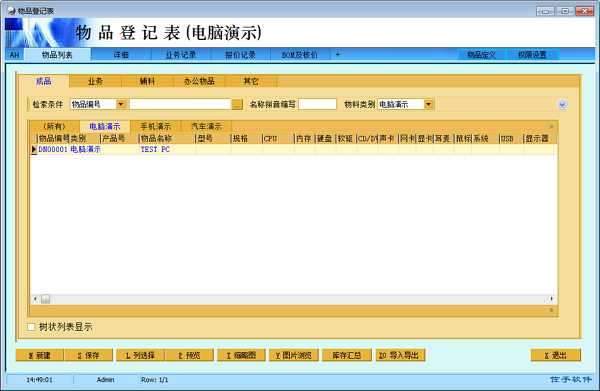Click the 新建 button
This screenshot has height=391, width=600.
(x=39, y=355)
